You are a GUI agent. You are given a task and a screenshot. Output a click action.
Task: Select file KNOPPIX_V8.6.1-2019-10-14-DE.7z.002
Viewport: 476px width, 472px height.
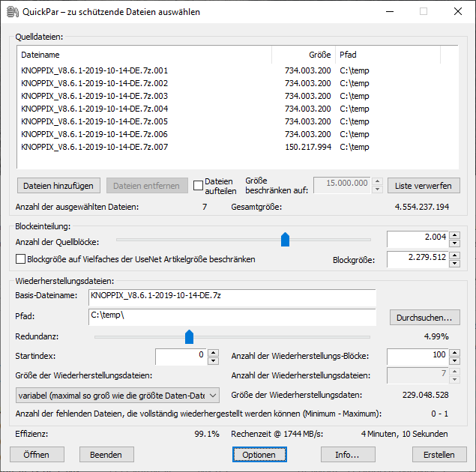[94, 83]
